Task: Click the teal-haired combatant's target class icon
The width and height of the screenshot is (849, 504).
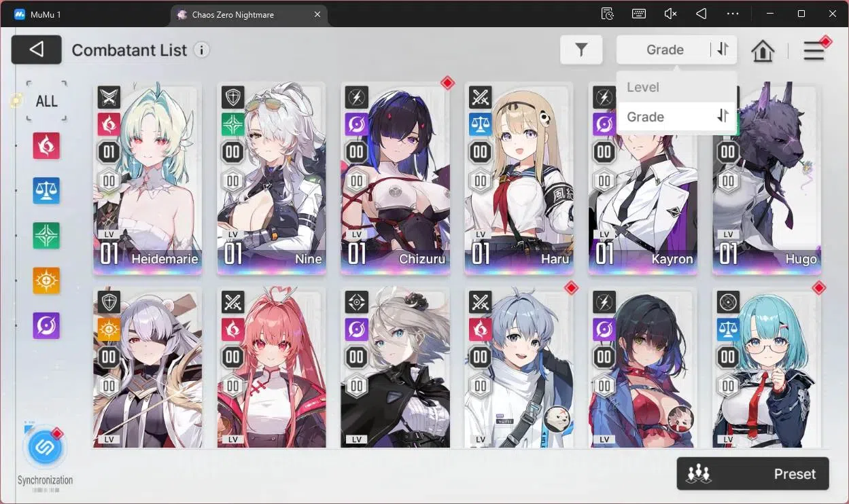Action: (x=728, y=302)
